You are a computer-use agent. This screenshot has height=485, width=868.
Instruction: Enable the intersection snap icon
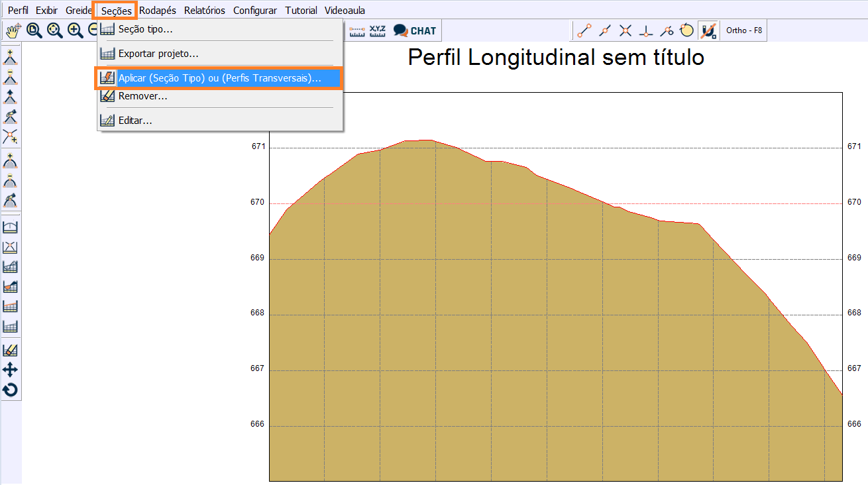[625, 30]
